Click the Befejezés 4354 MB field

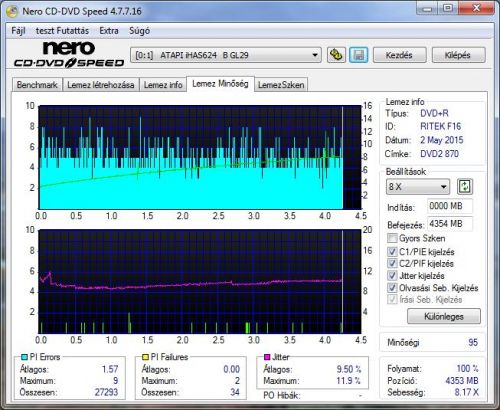click(450, 224)
